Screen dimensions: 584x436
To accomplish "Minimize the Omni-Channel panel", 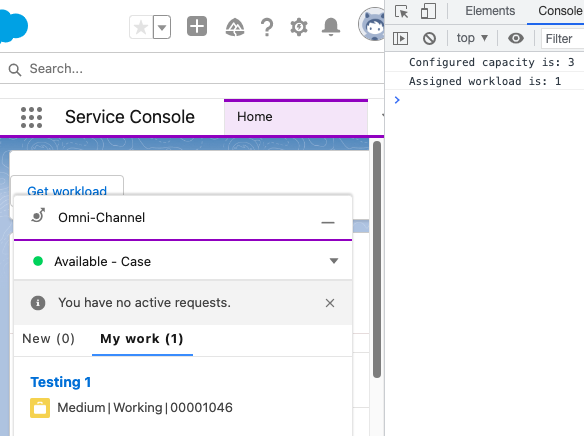I will 328,222.
